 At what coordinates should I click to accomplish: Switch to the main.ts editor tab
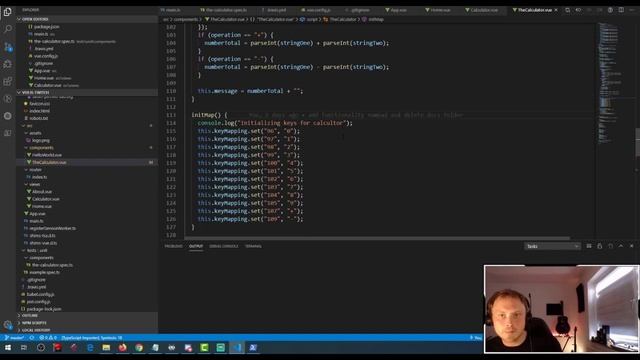pos(172,10)
